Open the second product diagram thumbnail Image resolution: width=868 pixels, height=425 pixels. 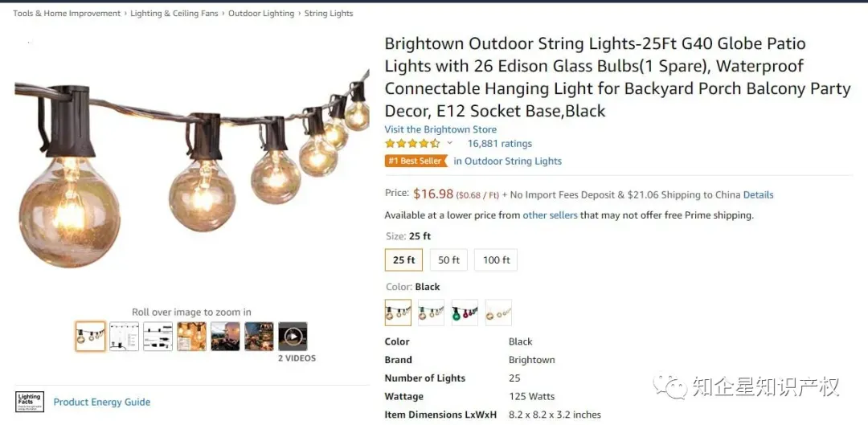124,337
